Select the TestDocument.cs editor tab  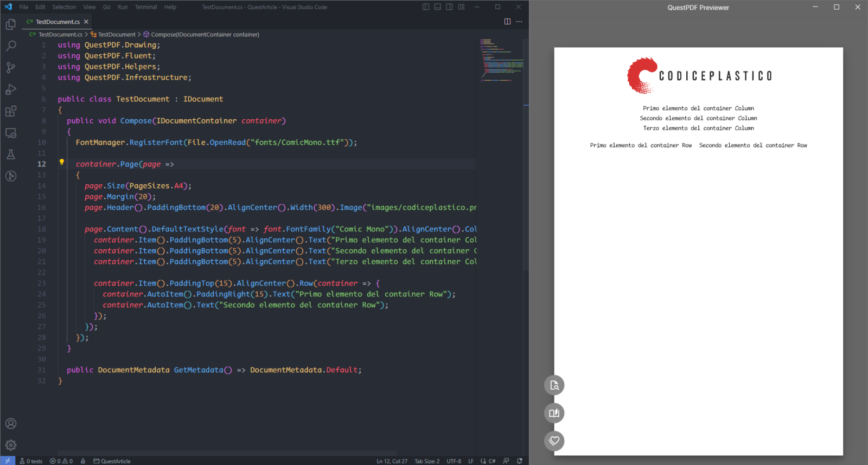coord(58,22)
